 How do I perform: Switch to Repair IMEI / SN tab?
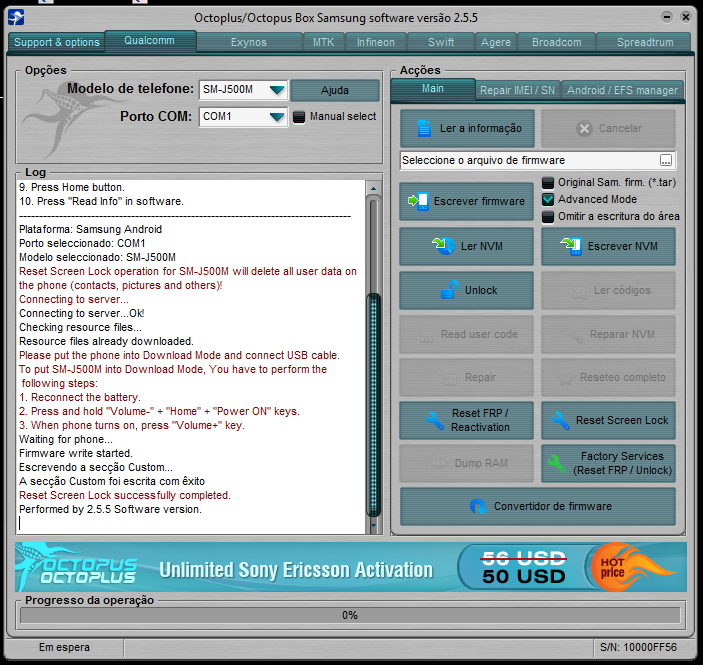(517, 90)
